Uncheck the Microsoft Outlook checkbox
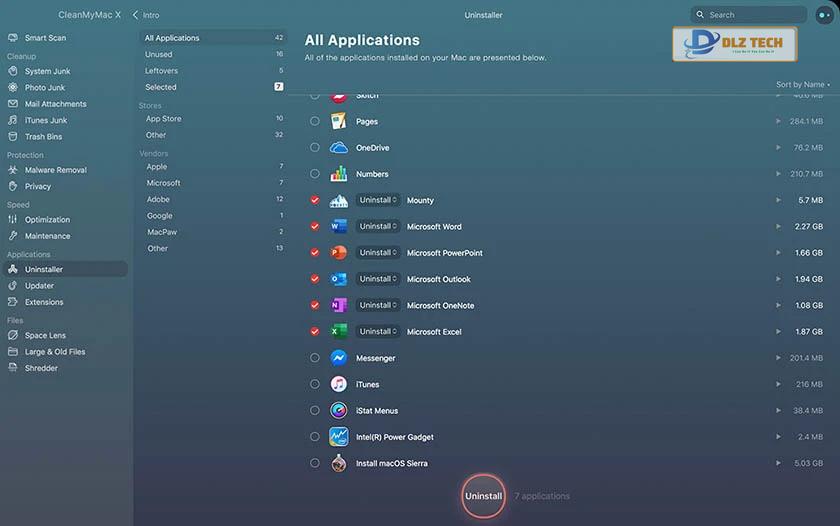 [x=315, y=279]
